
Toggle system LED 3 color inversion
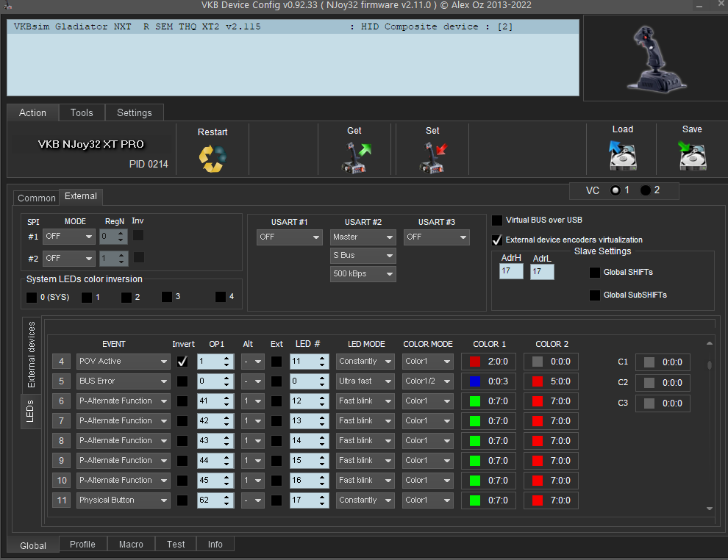(167, 296)
